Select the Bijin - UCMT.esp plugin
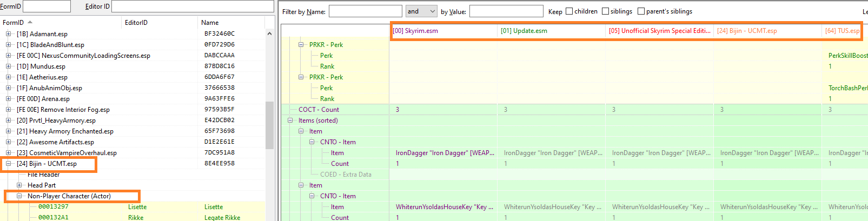This screenshot has width=868, height=221. point(47,164)
